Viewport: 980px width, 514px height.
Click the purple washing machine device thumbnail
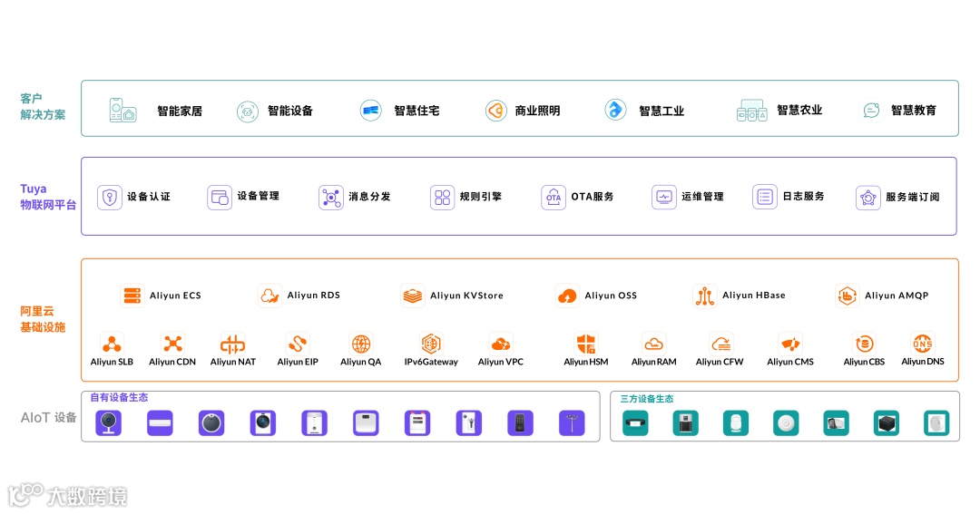pos(262,422)
